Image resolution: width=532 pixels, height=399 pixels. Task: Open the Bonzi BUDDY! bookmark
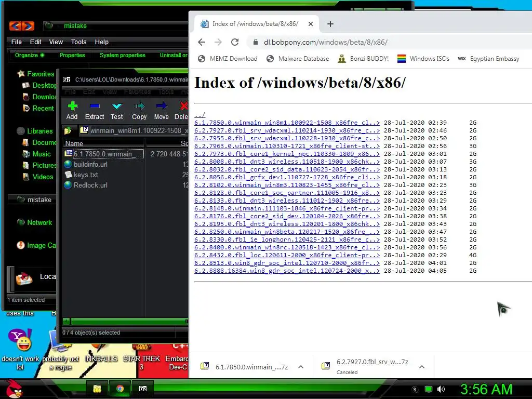[363, 59]
